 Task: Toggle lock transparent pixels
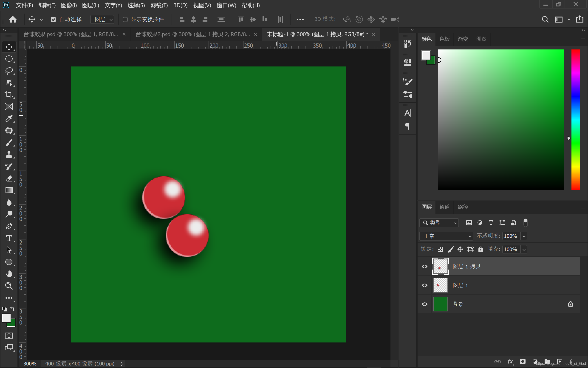(440, 249)
